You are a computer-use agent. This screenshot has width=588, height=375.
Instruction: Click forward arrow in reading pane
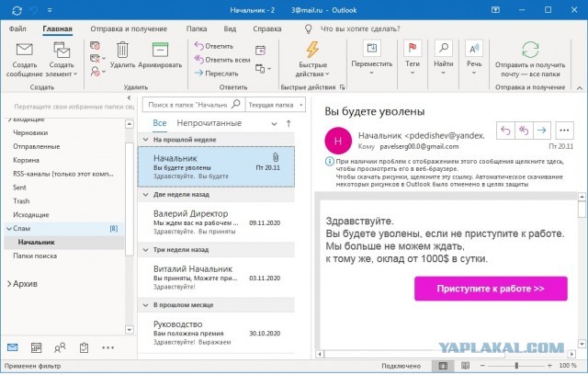point(541,131)
